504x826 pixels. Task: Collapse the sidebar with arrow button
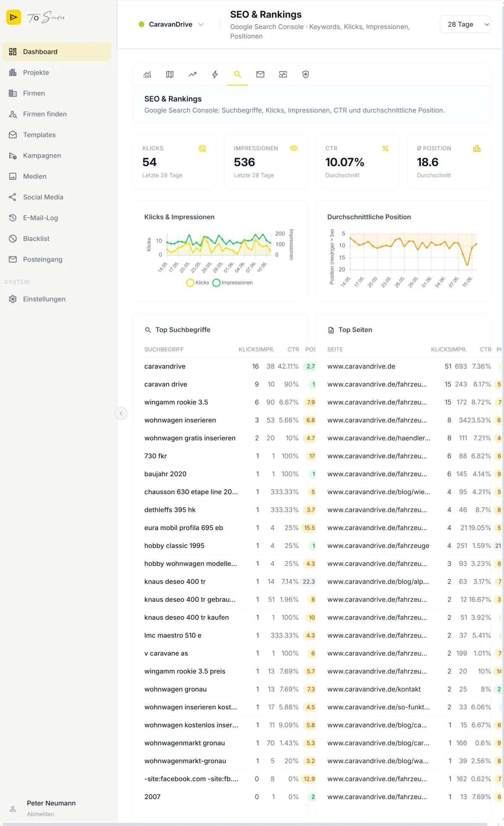pyautogui.click(x=121, y=414)
